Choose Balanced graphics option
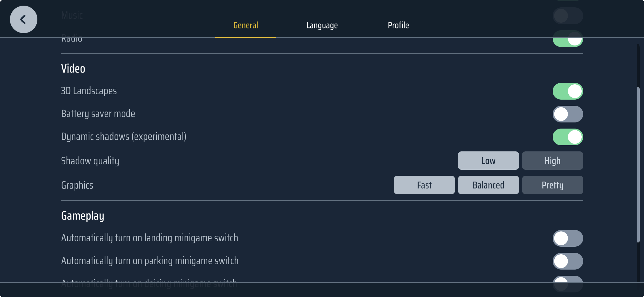This screenshot has width=644, height=297. point(488,185)
